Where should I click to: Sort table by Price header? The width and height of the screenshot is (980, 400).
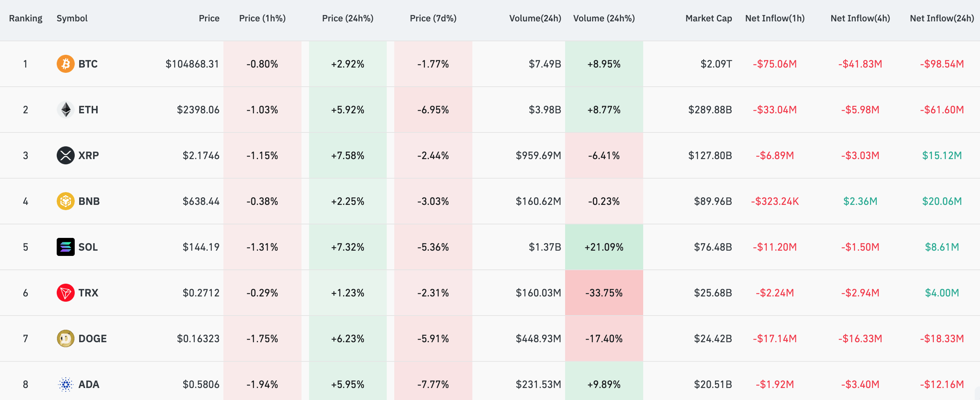pos(209,18)
